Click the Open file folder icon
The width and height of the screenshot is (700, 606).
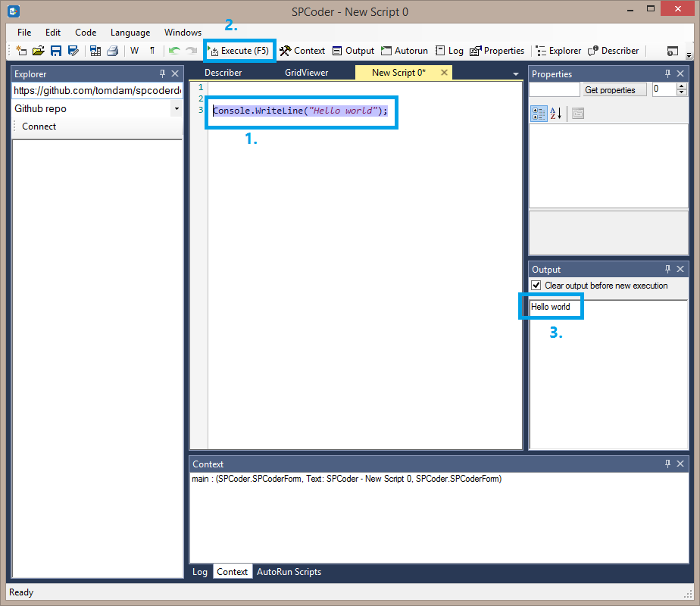[39, 51]
